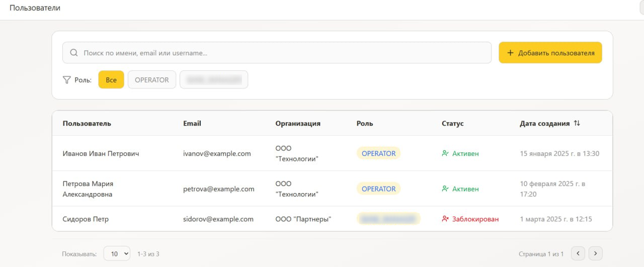Go to next page arrow

tap(596, 253)
